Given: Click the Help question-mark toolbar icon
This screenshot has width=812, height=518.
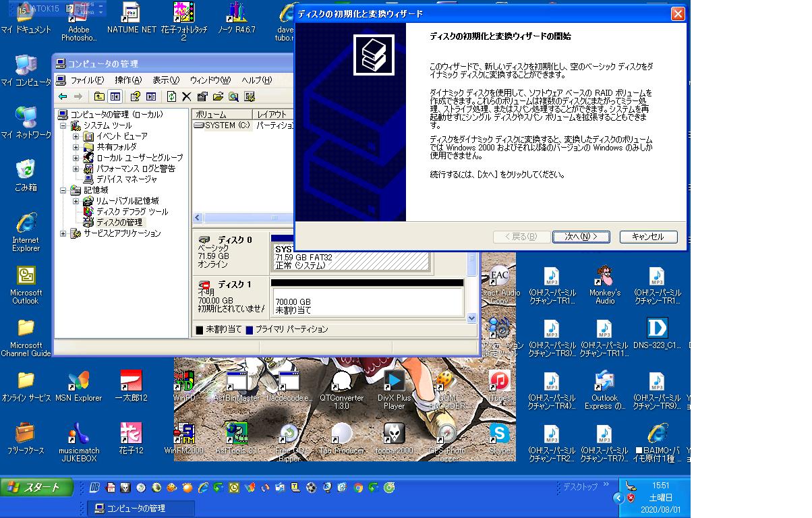Looking at the screenshot, I should point(135,96).
